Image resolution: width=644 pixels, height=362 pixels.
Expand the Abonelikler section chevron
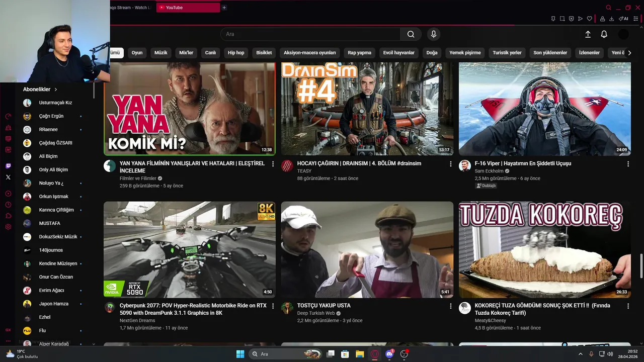(x=56, y=89)
